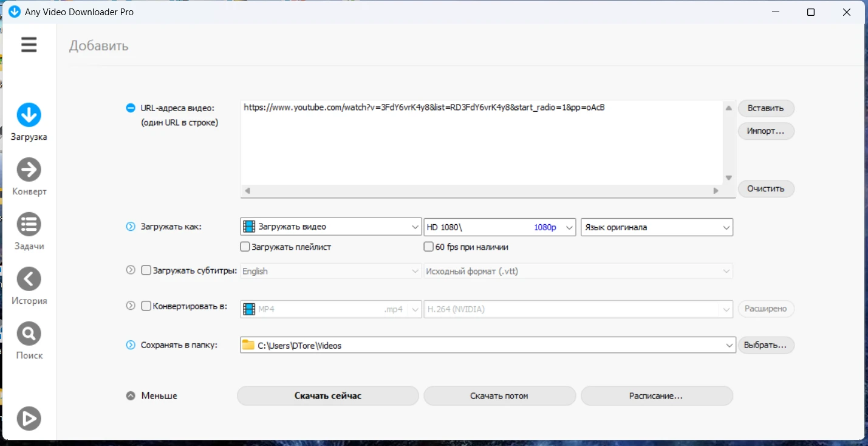The height and width of the screenshot is (446, 868).
Task: Tick the Конвертировать в checkbox
Action: 146,306
